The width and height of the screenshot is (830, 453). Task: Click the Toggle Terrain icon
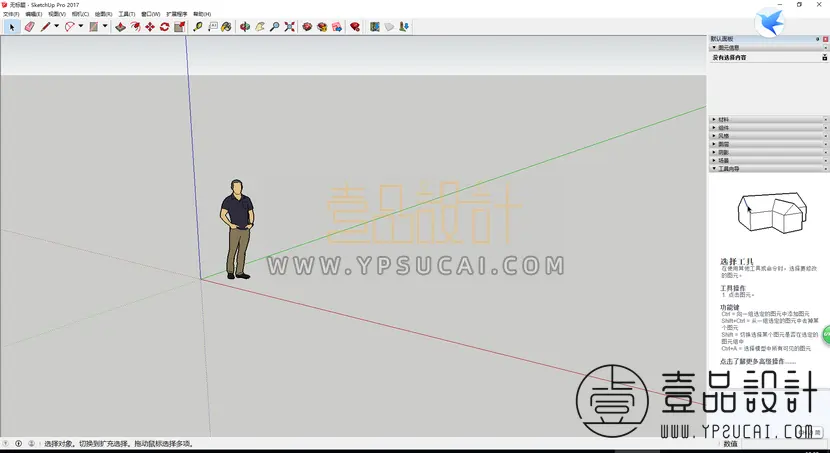pos(390,26)
